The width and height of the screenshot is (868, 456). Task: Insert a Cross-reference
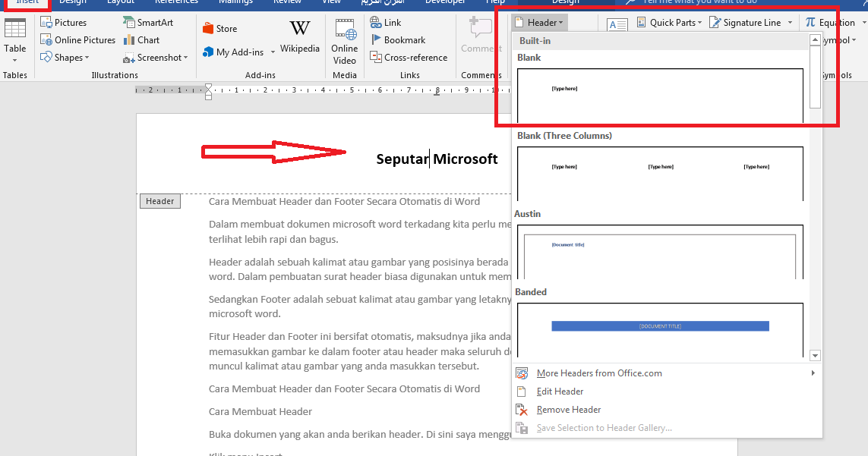click(409, 58)
